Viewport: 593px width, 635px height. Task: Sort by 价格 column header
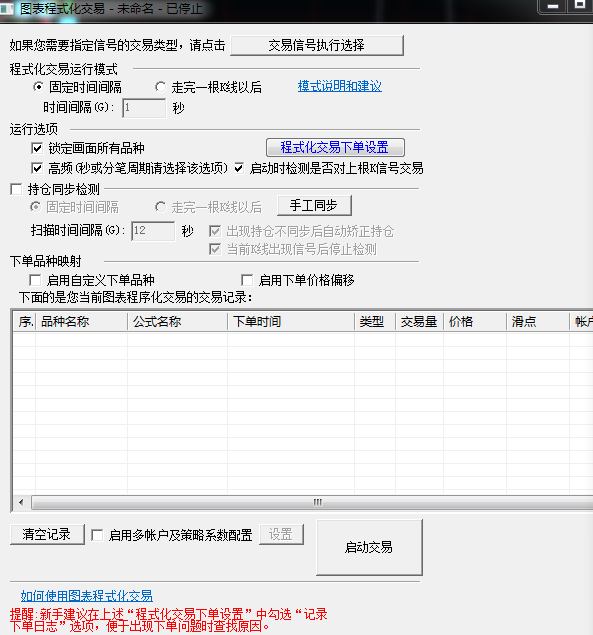(x=475, y=322)
